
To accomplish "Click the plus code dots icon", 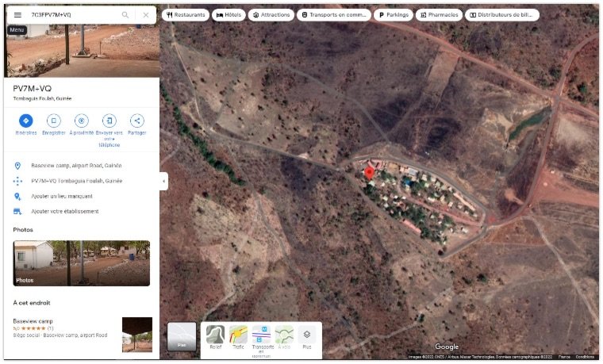I will (17, 181).
